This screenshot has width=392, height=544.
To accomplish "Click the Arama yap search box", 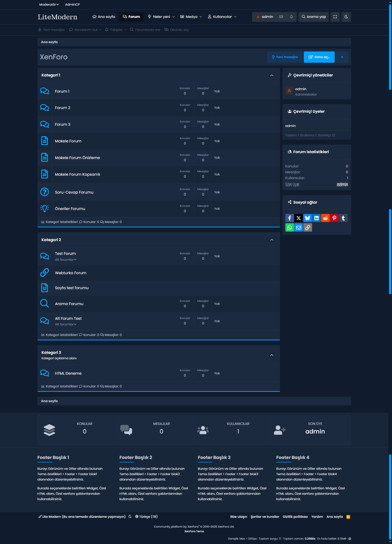I will pyautogui.click(x=313, y=17).
